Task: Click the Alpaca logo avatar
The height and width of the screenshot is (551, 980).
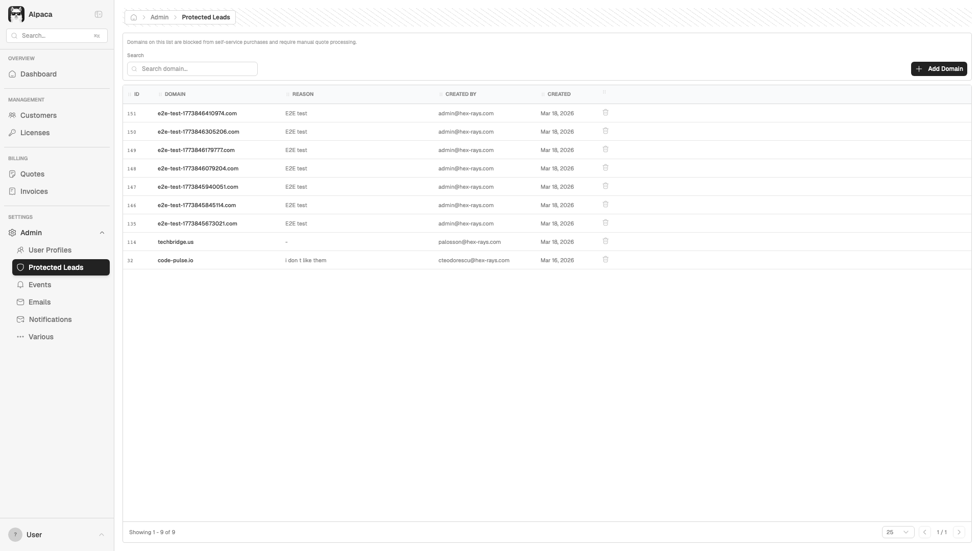Action: pos(16,14)
